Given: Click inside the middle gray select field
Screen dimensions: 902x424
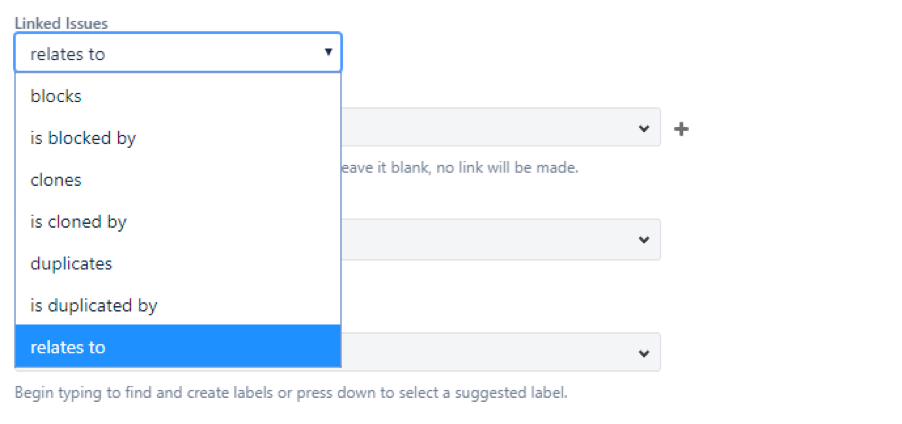Looking at the screenshot, I should pos(500,239).
